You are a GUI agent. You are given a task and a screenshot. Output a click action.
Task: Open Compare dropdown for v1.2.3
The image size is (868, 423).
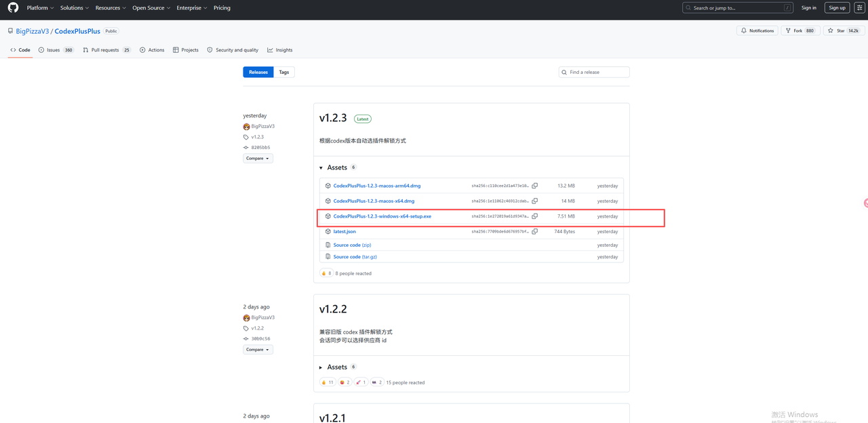click(x=258, y=159)
